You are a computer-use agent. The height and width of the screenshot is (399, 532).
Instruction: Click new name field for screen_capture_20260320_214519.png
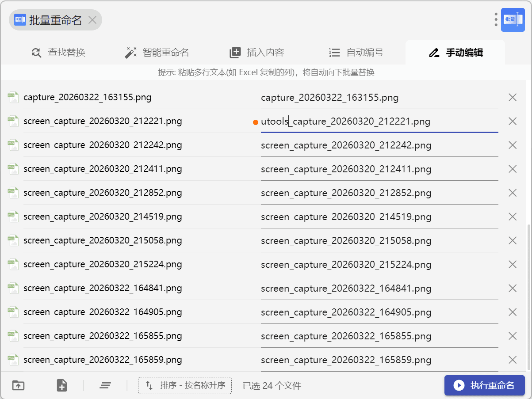[x=379, y=217]
